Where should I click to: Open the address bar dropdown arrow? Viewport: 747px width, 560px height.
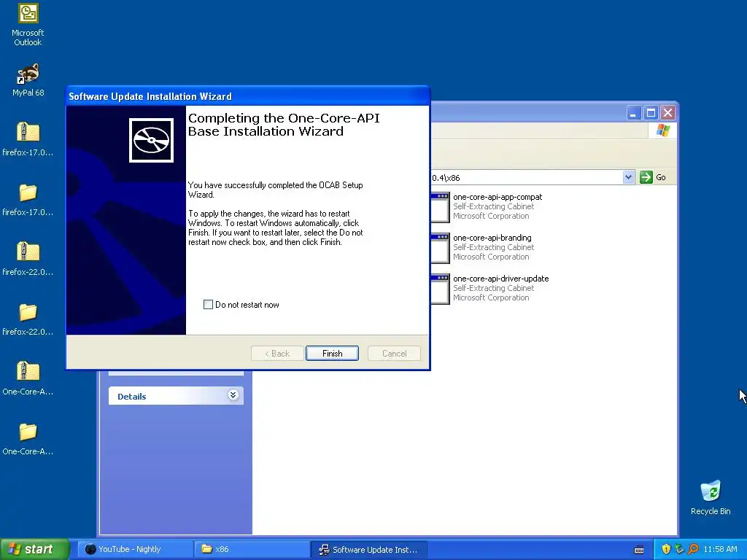pos(628,177)
